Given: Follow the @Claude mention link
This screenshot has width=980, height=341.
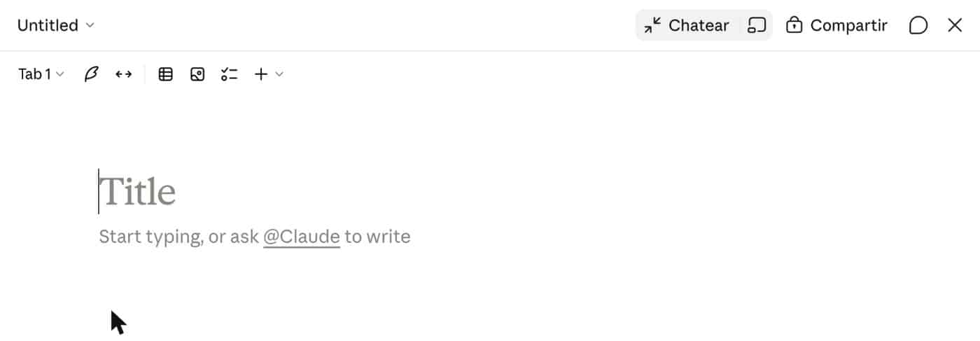Looking at the screenshot, I should point(302,237).
